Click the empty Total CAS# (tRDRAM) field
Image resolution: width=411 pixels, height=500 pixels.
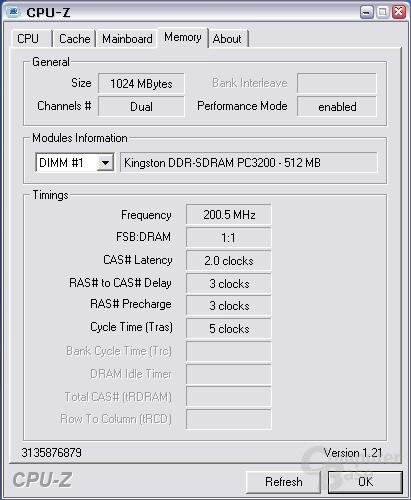[x=229, y=397]
